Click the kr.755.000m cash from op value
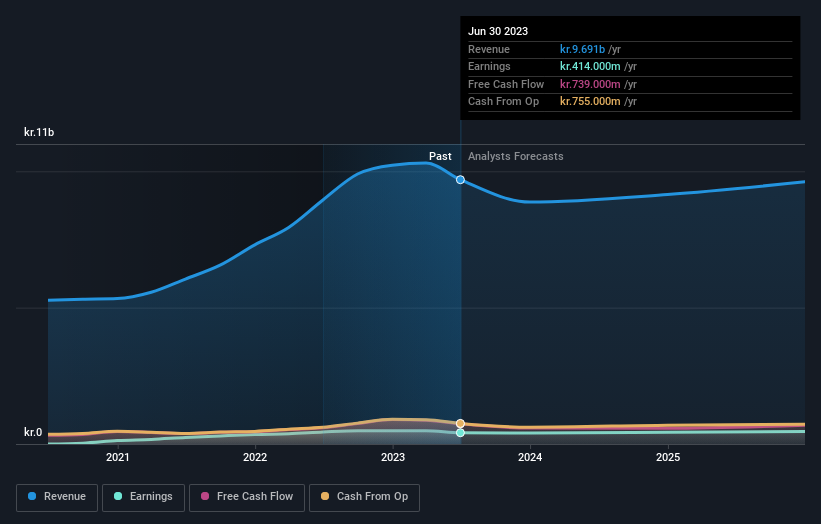 [590, 102]
